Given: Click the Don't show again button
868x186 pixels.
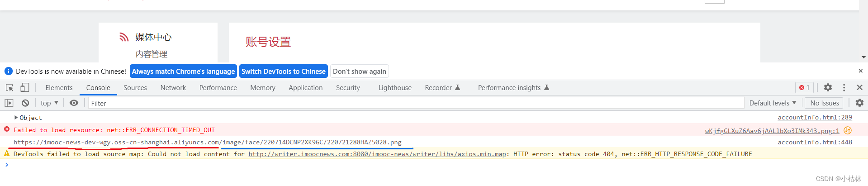Looking at the screenshot, I should click(360, 72).
